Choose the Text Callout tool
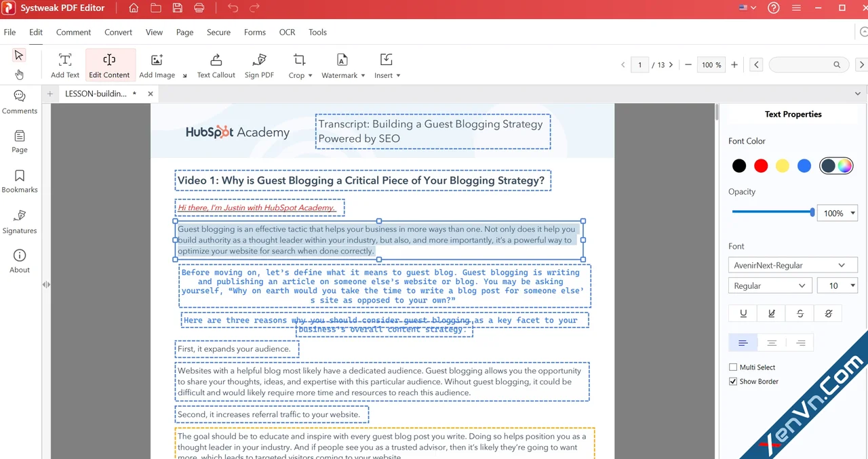Screen dimensions: 868x459 point(216,66)
